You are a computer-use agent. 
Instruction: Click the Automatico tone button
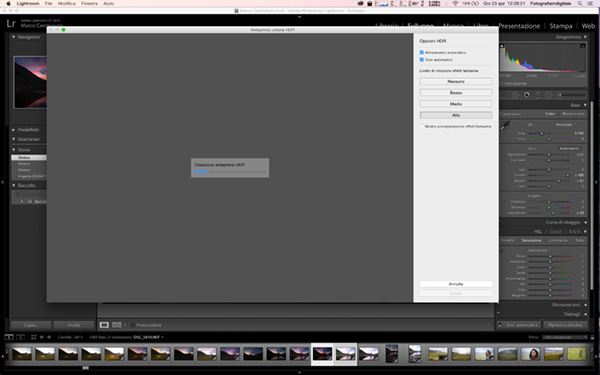pos(569,148)
